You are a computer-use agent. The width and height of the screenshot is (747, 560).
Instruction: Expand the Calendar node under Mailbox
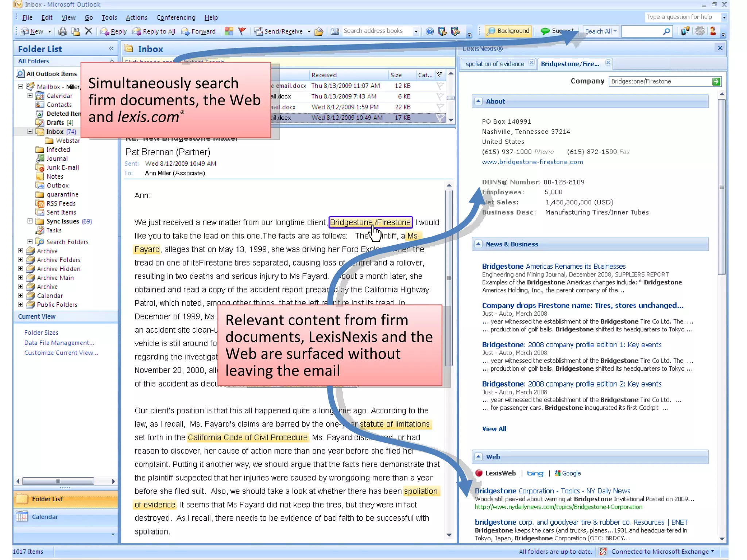[x=30, y=96]
